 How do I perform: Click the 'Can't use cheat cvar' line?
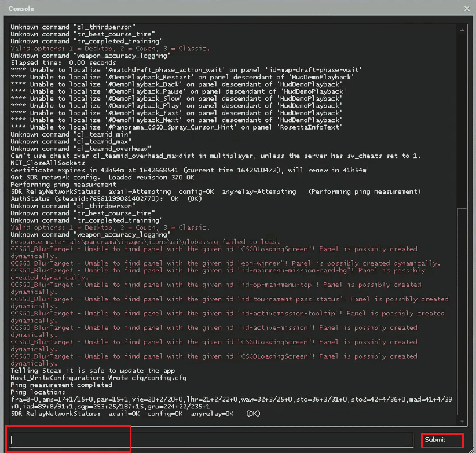(x=216, y=156)
